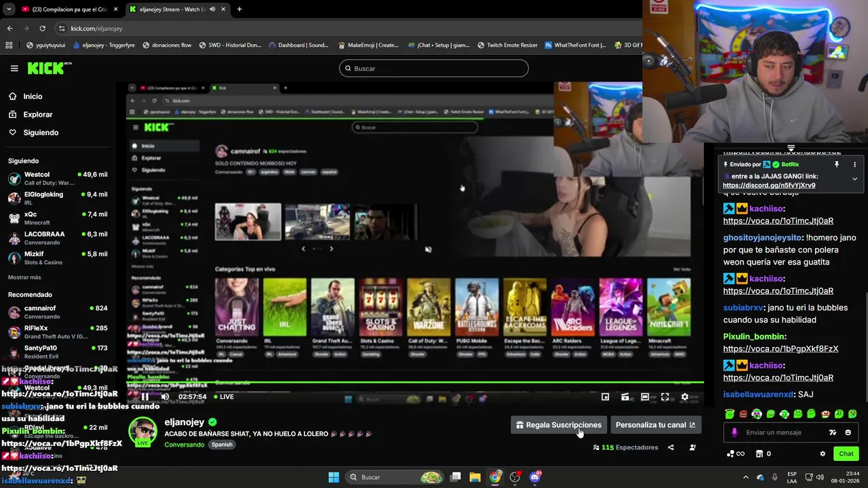The image size is (868, 488).
Task: Expand Mostrar más in following list
Action: point(24,277)
